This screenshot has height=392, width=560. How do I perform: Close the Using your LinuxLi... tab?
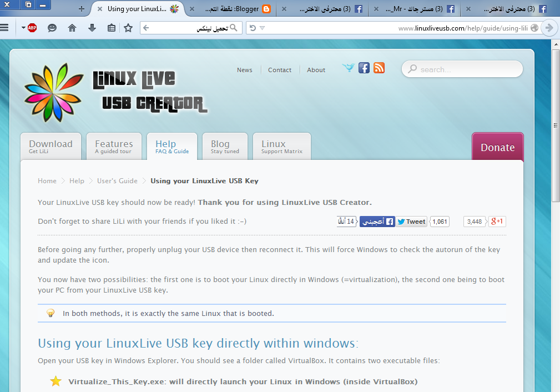100,9
